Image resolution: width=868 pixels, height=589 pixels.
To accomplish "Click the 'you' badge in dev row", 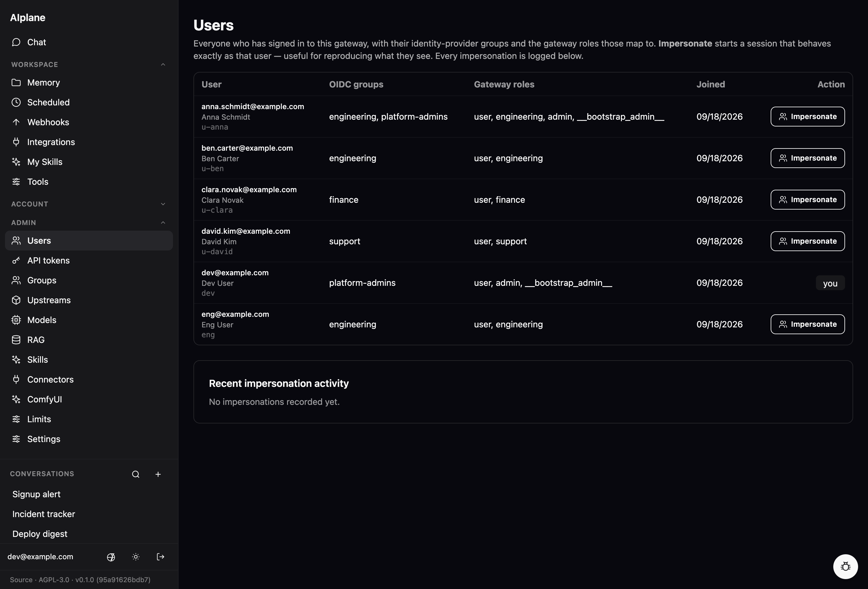I will pyautogui.click(x=830, y=283).
